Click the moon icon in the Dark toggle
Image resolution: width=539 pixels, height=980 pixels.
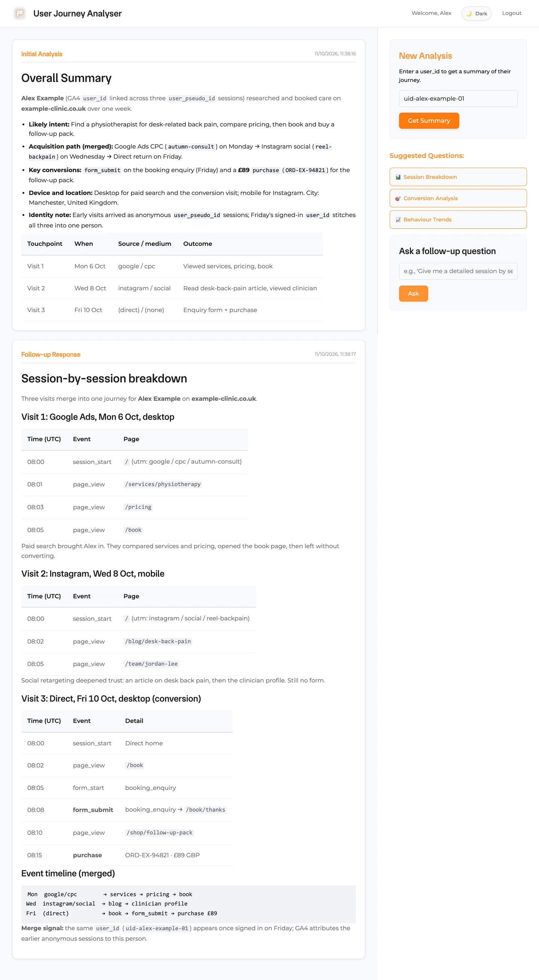tap(469, 13)
